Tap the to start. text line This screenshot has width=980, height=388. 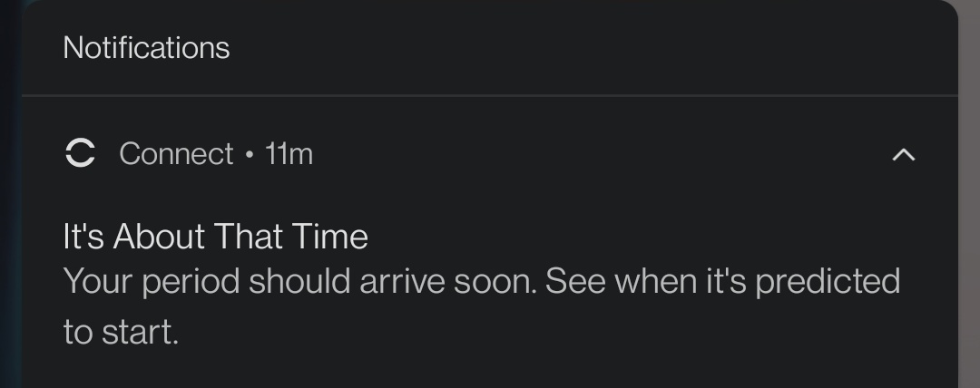pyautogui.click(x=121, y=332)
